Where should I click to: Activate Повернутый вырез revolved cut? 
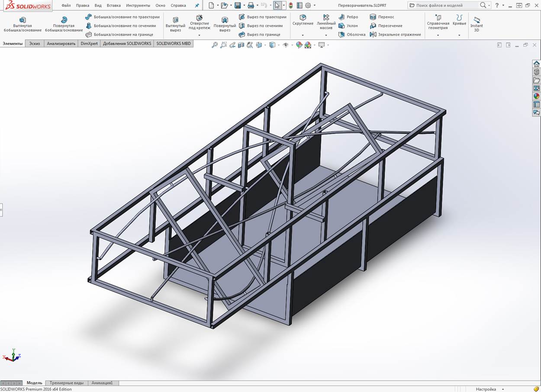pos(225,25)
